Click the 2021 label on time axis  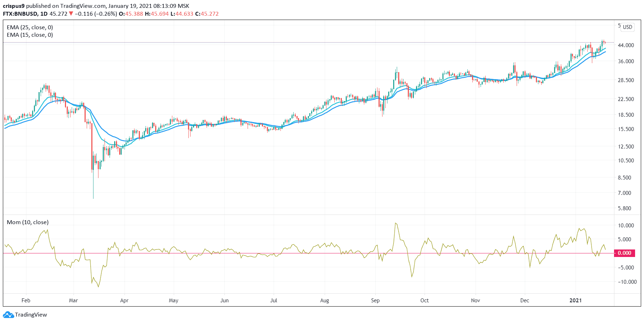click(x=575, y=301)
